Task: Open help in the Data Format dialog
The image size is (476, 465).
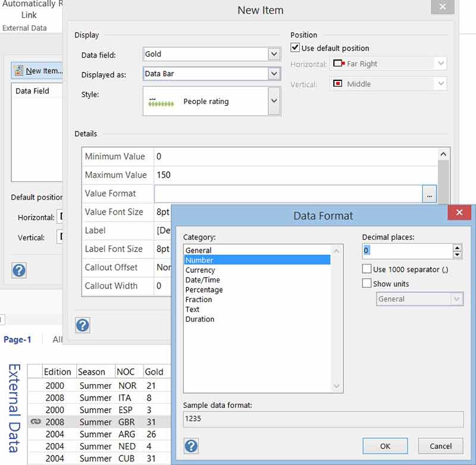Action: point(191,446)
